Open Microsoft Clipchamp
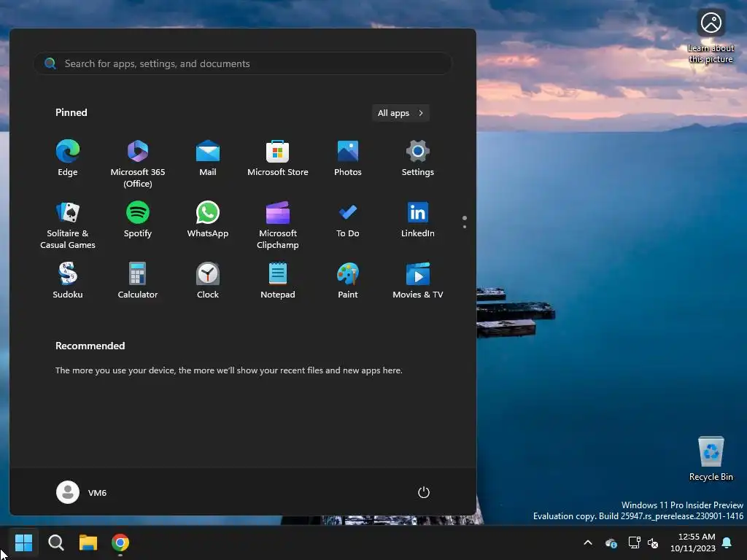Image resolution: width=747 pixels, height=560 pixels. [278, 225]
